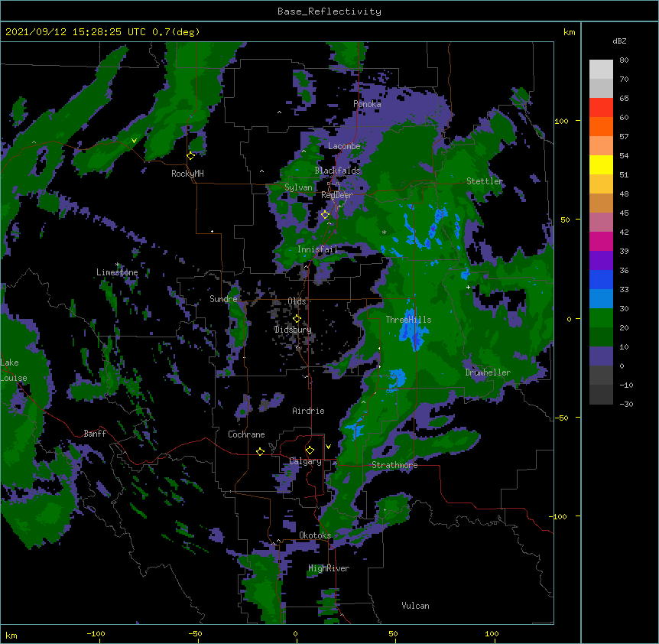This screenshot has height=644, width=659.
Task: Click the white plus marker northeast of ThreeHills
Action: [x=468, y=287]
